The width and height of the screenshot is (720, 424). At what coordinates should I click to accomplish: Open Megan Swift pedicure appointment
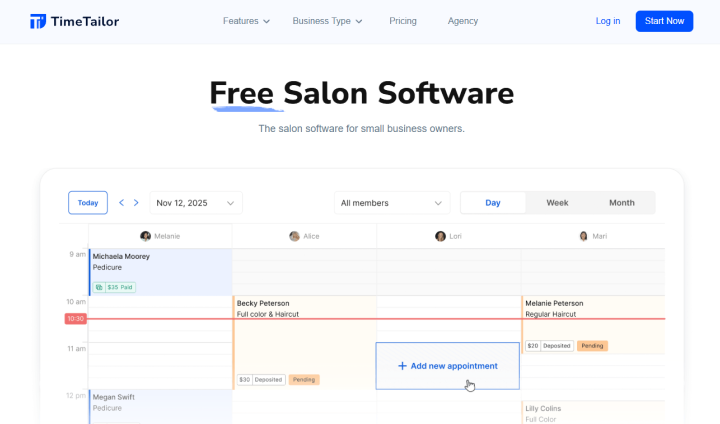[160, 407]
